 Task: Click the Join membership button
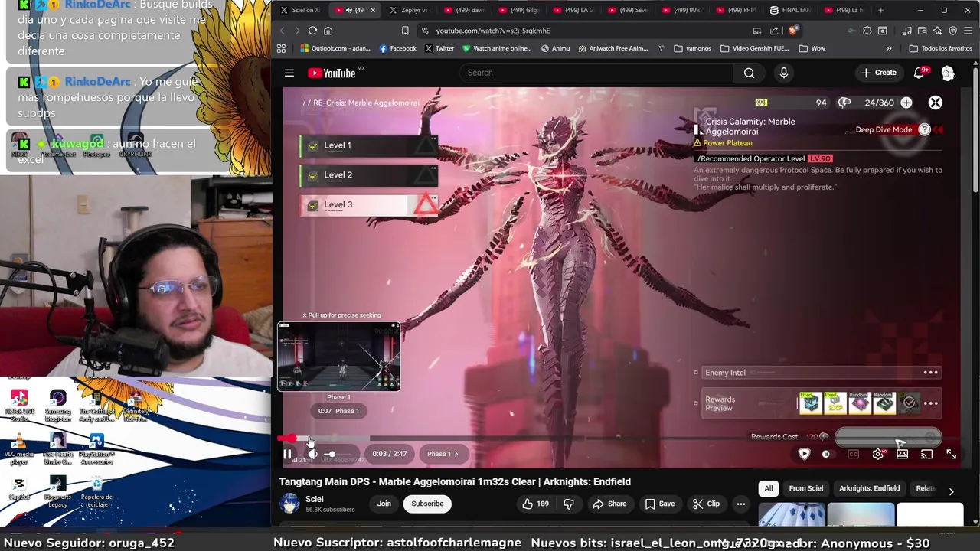[384, 504]
